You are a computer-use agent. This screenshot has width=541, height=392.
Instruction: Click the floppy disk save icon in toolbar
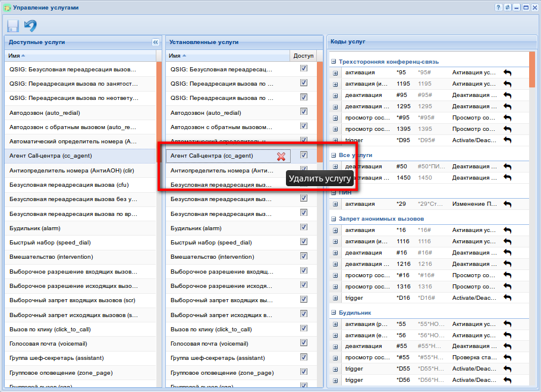click(x=12, y=26)
